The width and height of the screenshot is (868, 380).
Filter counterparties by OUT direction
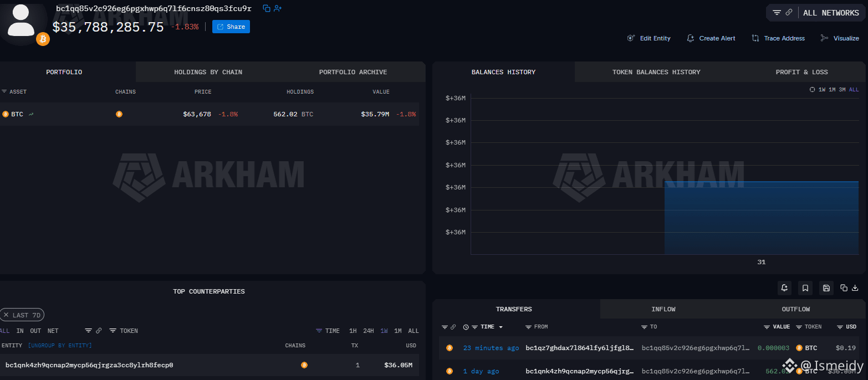click(35, 331)
